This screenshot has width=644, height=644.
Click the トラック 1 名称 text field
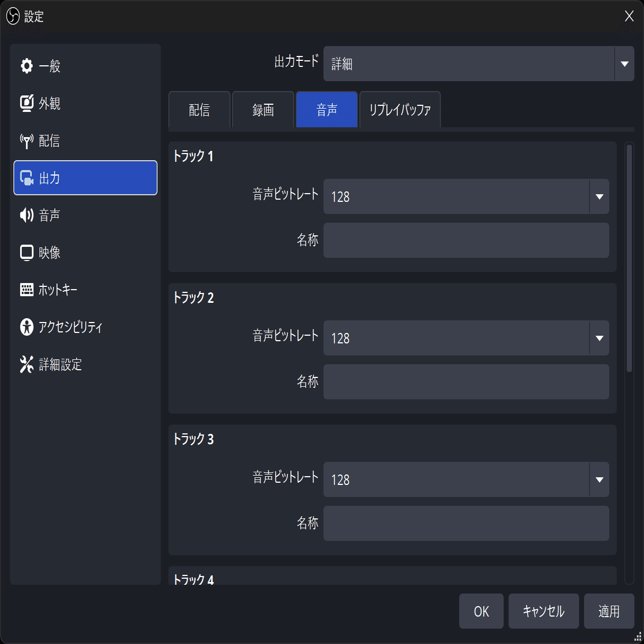click(x=466, y=240)
